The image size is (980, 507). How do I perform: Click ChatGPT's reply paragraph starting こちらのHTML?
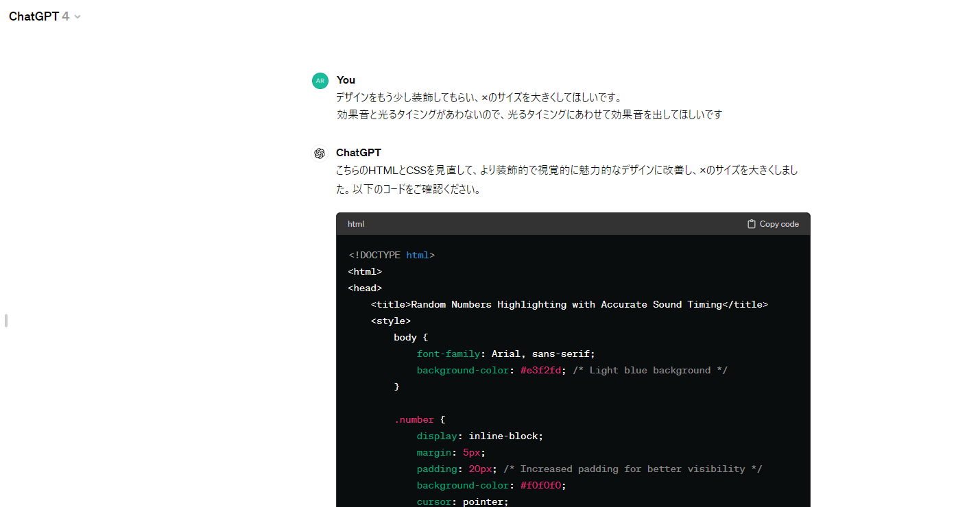[567, 180]
